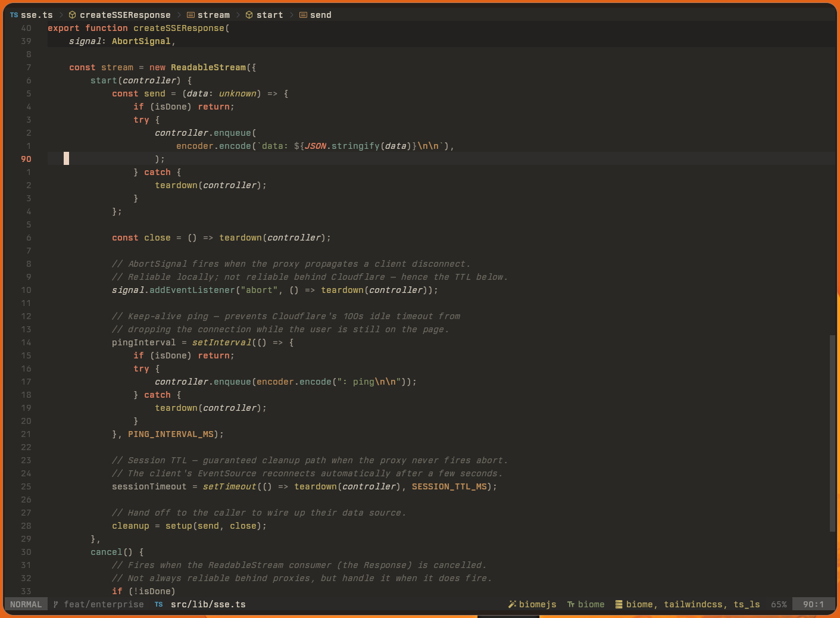The width and height of the screenshot is (840, 618).
Task: Click cleanup = setup(send, close) line
Action: 189,526
